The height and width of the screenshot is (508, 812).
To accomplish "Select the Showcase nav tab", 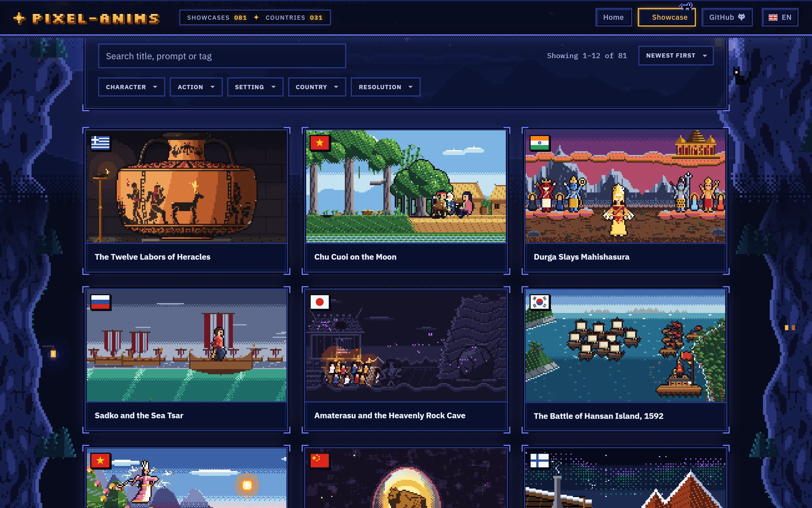I will click(667, 17).
